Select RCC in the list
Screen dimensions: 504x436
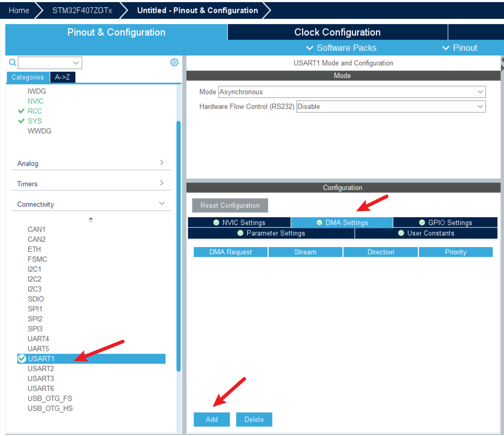pyautogui.click(x=35, y=111)
